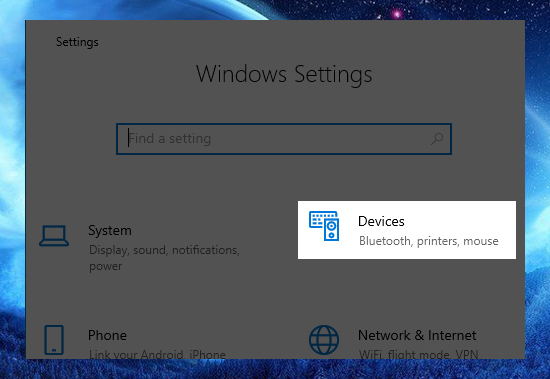Open the System laptop icon
The image size is (550, 379).
tap(54, 235)
